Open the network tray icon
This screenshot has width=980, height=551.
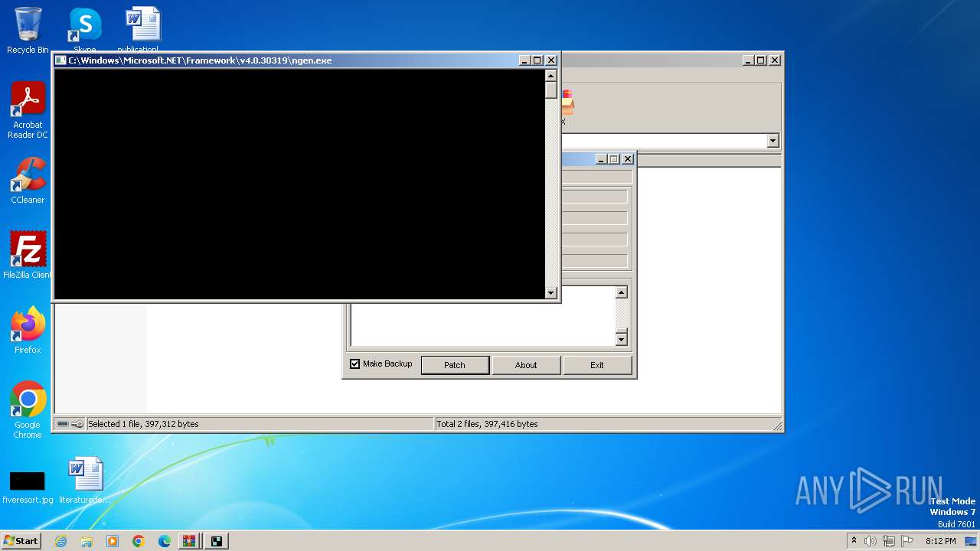point(888,541)
